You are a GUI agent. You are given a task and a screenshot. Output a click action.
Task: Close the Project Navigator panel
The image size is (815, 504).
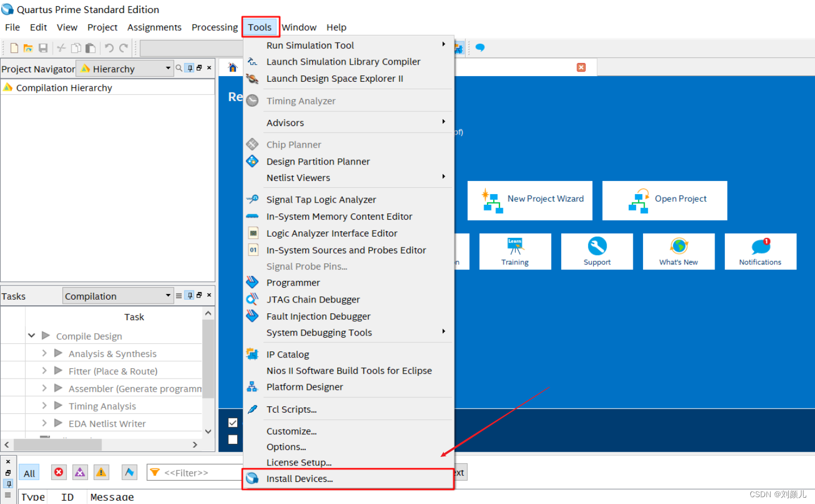[209, 68]
